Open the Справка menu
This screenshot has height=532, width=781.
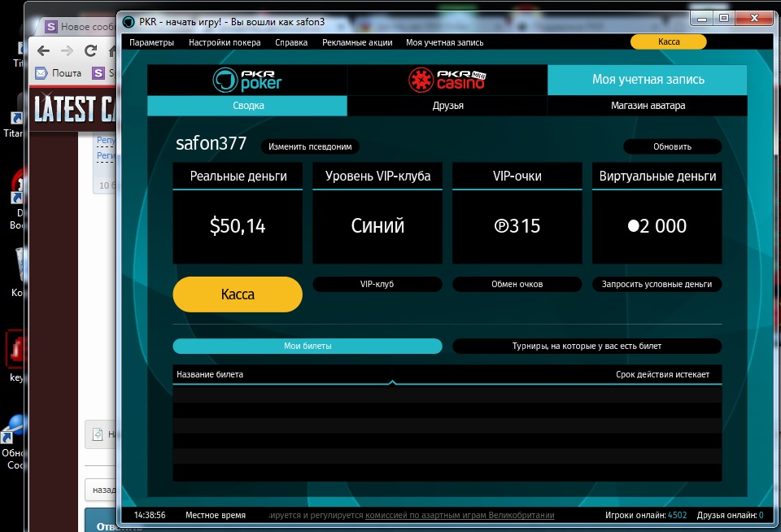pos(291,42)
